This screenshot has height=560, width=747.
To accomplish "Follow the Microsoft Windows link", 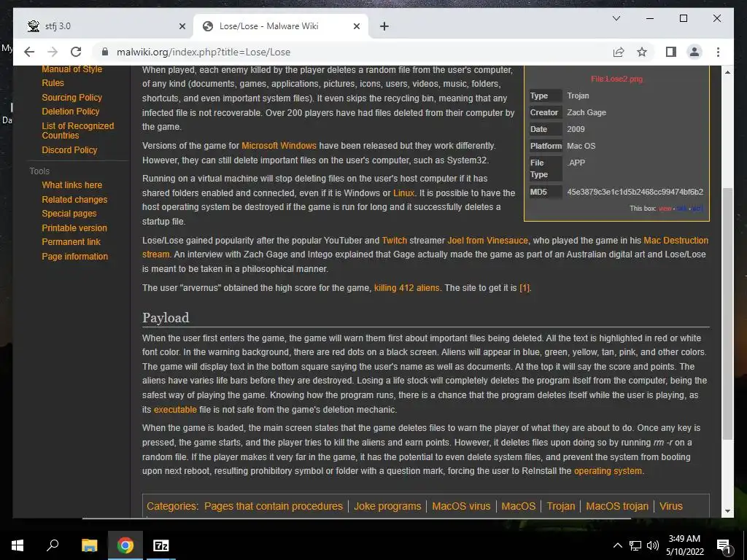I will click(279, 146).
